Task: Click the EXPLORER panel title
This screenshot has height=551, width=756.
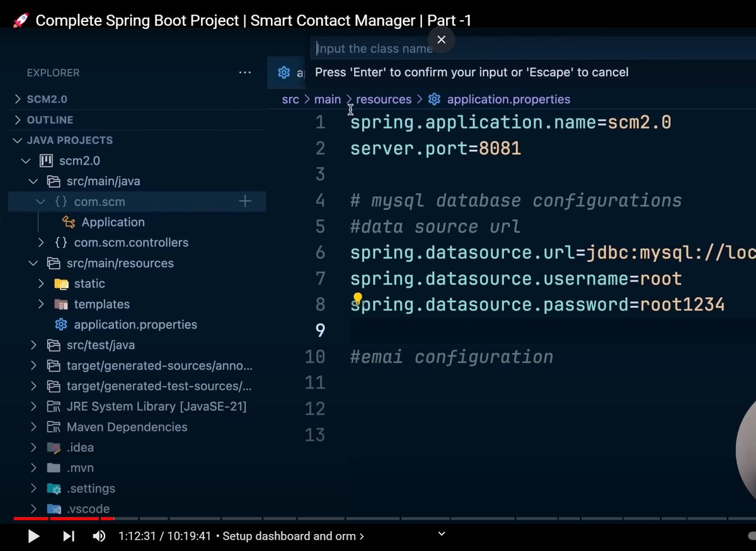Action: (53, 73)
